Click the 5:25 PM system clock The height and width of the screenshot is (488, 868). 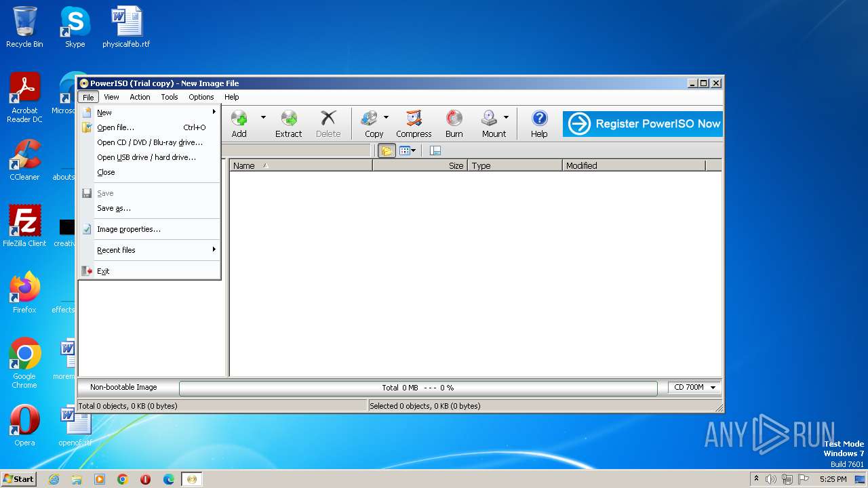pyautogui.click(x=833, y=479)
